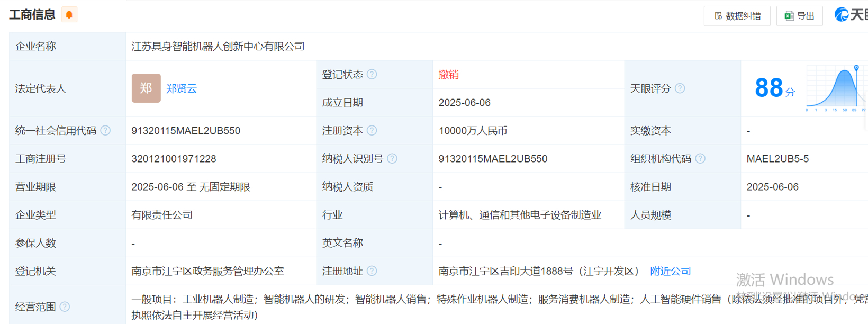
Task: Show help for 经营范围 question icon
Action: pos(65,307)
